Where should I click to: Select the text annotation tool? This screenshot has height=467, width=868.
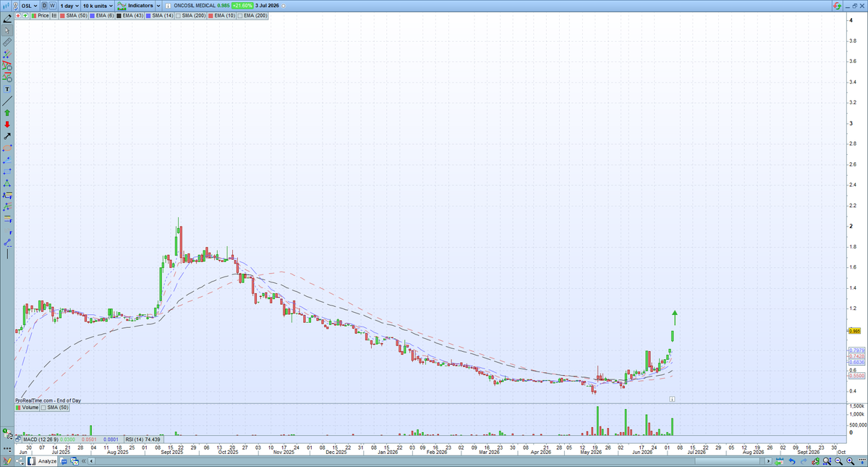(7, 89)
